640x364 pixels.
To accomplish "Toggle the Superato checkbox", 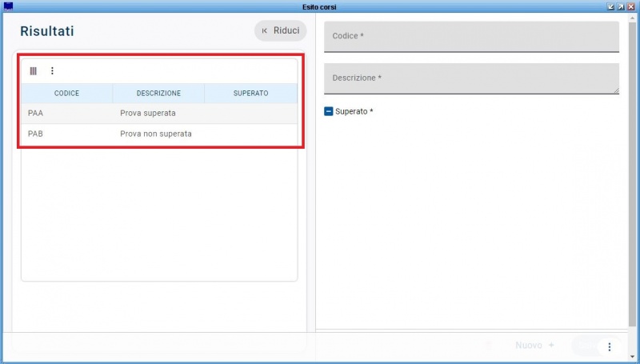I will point(329,111).
